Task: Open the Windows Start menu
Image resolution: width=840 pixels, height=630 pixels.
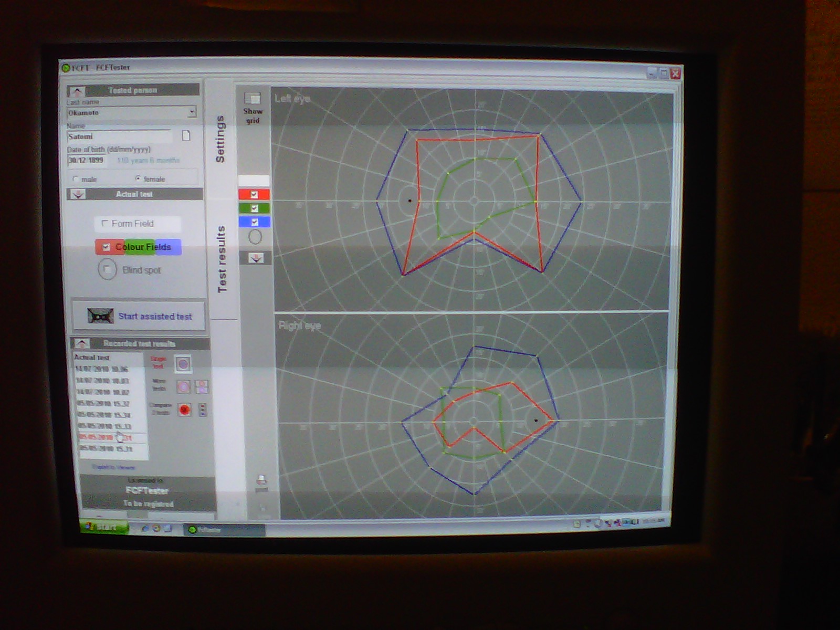Action: point(103,527)
